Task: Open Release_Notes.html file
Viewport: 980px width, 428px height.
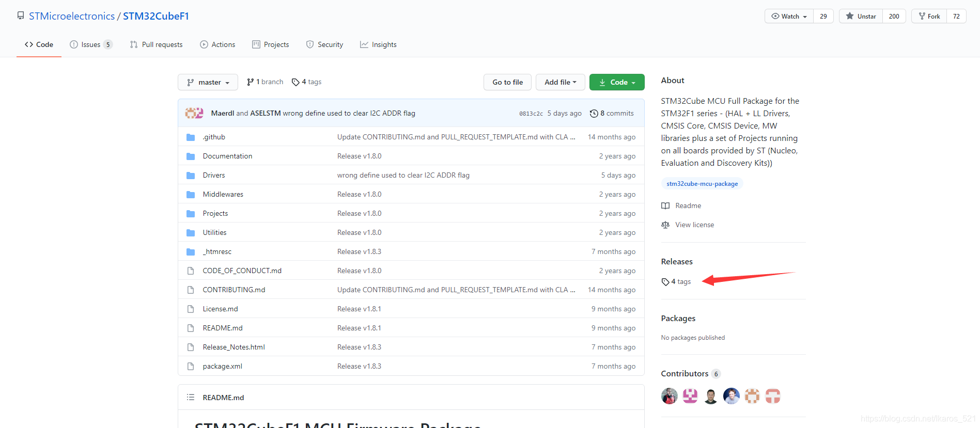Action: (x=234, y=347)
